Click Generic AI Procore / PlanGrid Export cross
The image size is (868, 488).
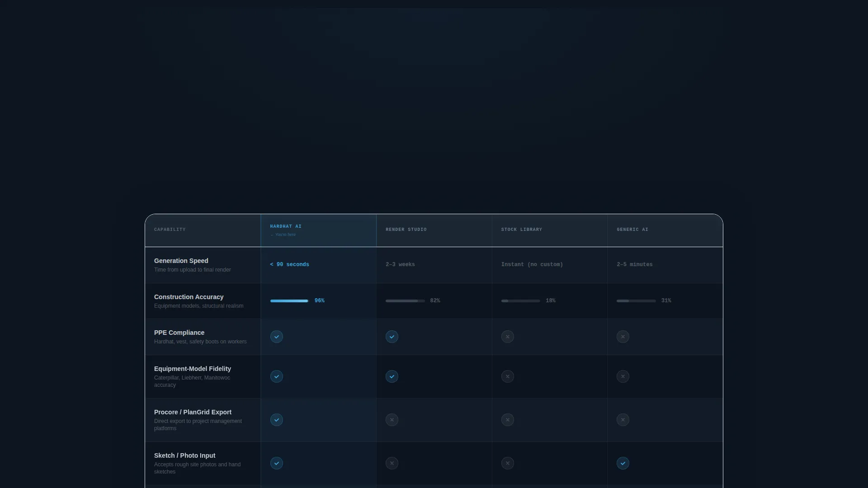[x=623, y=420]
